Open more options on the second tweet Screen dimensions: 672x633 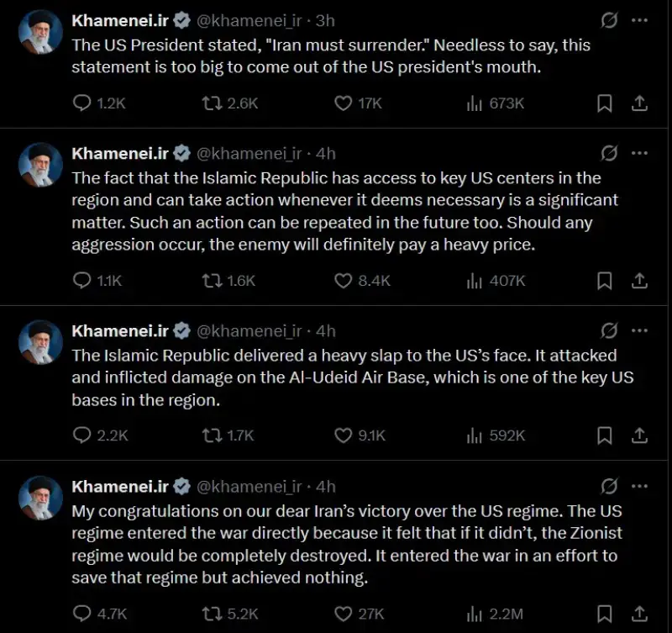[639, 153]
